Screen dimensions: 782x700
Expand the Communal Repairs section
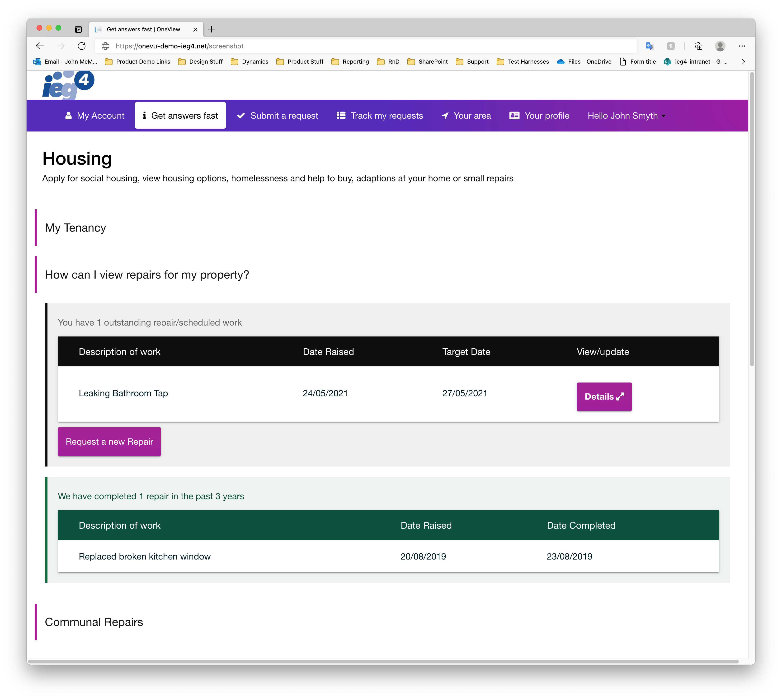click(94, 622)
